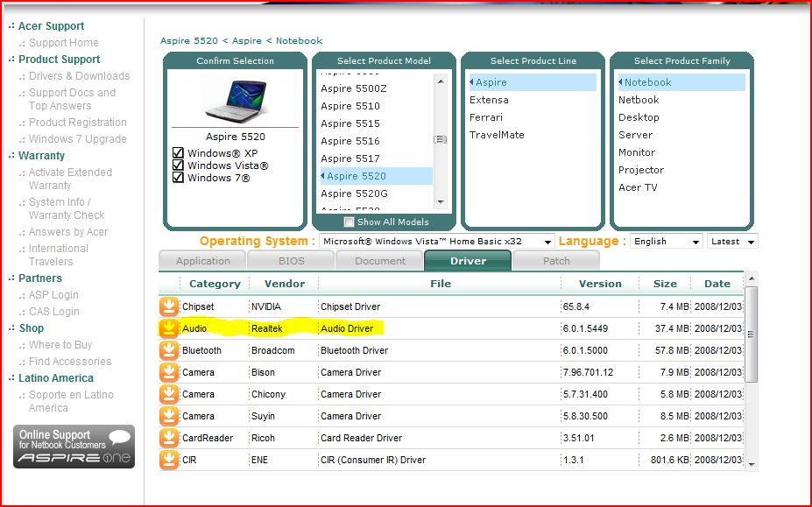Select Aspire 5510 model

350,106
